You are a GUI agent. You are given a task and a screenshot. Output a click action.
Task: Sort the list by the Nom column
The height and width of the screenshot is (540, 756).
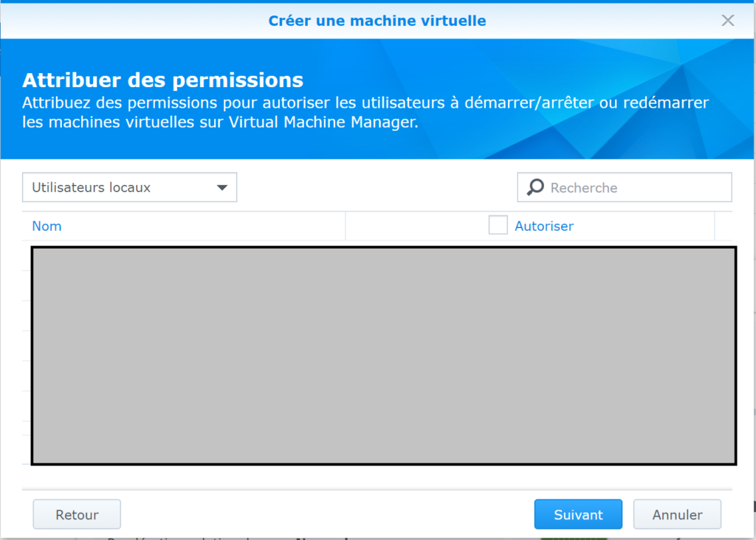pos(47,226)
